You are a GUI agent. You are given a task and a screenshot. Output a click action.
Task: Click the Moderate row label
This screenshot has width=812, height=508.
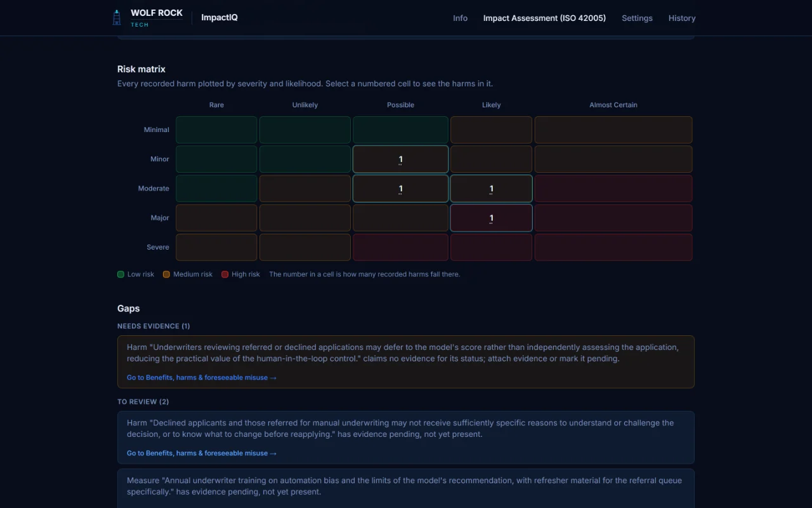click(x=154, y=188)
